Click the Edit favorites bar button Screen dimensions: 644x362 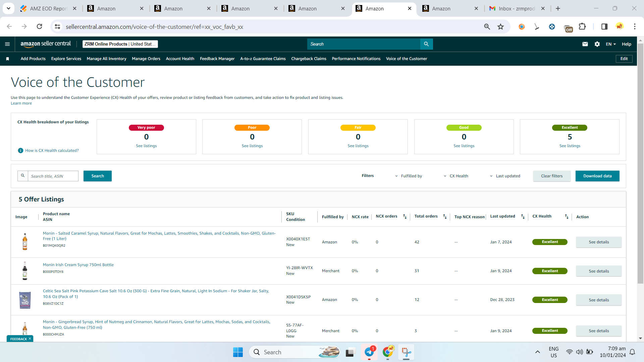[624, 59]
